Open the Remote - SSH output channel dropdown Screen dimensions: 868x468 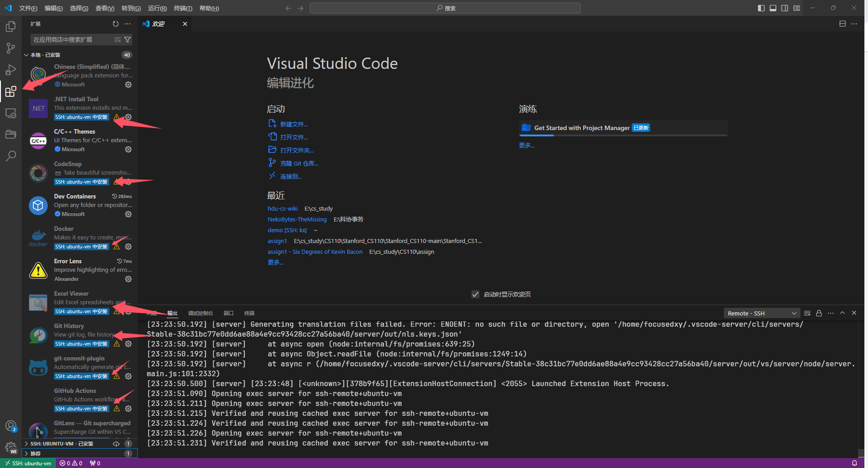(762, 313)
